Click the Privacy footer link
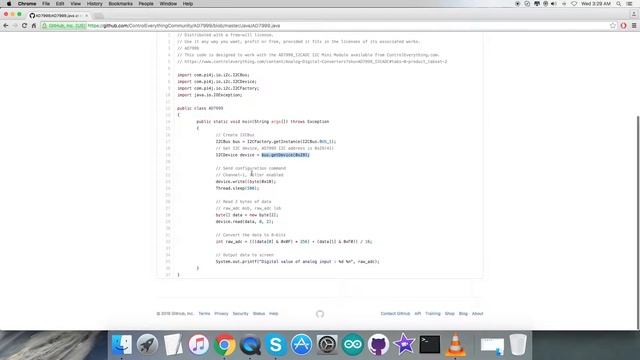 (x=221, y=313)
